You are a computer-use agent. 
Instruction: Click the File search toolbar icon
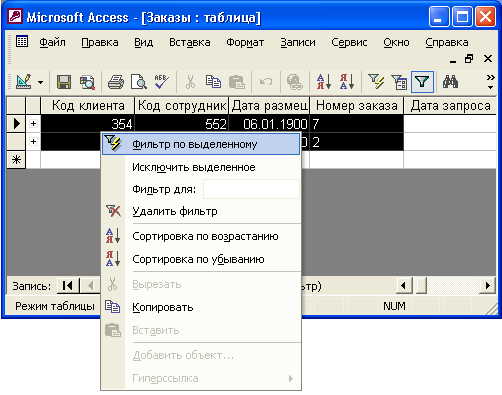click(87, 82)
